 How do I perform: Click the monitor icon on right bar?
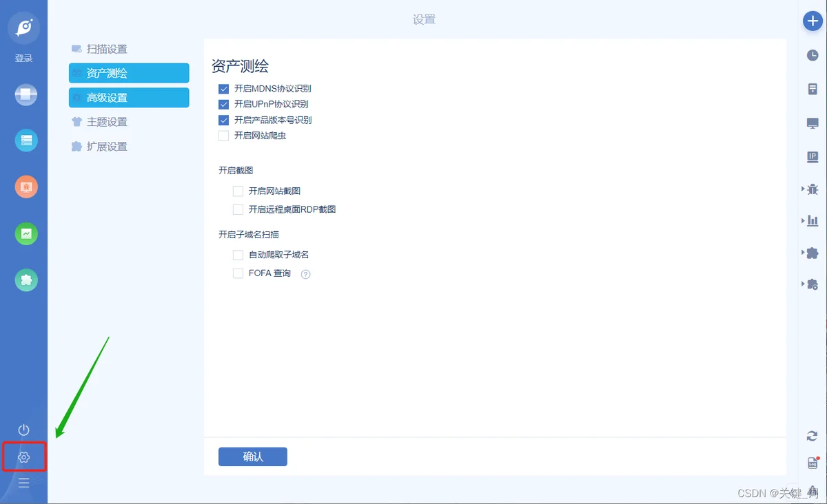813,124
